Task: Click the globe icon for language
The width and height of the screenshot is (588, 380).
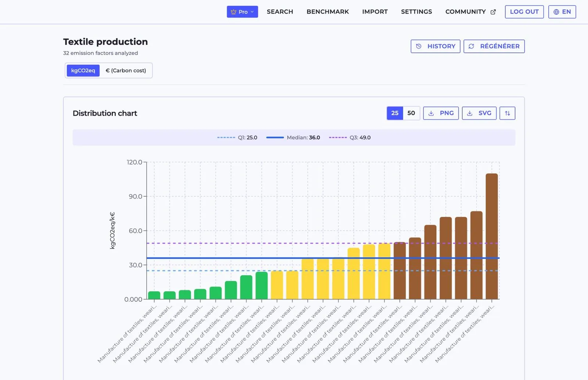Action: tap(556, 12)
